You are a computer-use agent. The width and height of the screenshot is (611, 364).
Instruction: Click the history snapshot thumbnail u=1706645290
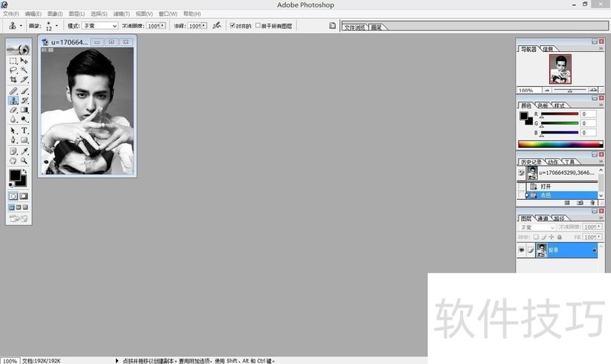[x=532, y=173]
